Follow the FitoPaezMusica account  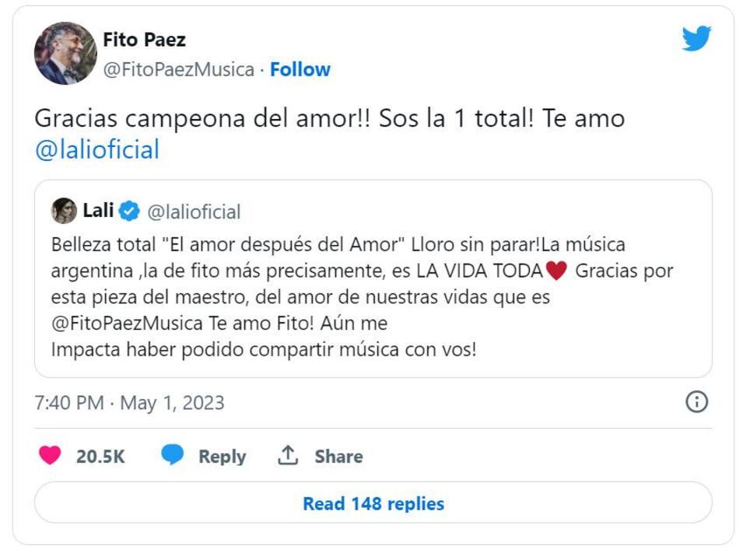(300, 69)
